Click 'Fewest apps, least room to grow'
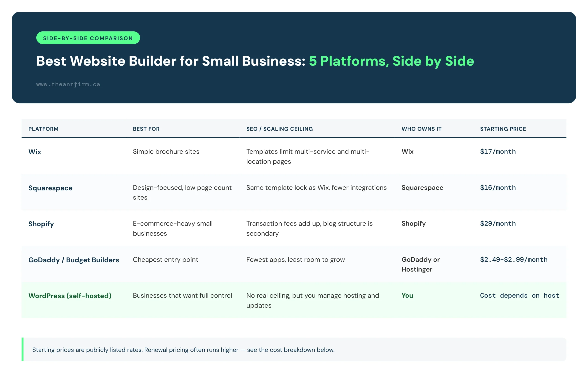Screen dimensions: 588x377 click(295, 260)
